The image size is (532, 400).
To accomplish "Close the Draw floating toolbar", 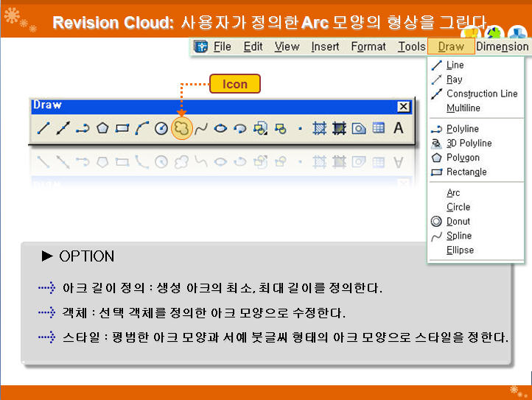I will tap(403, 106).
